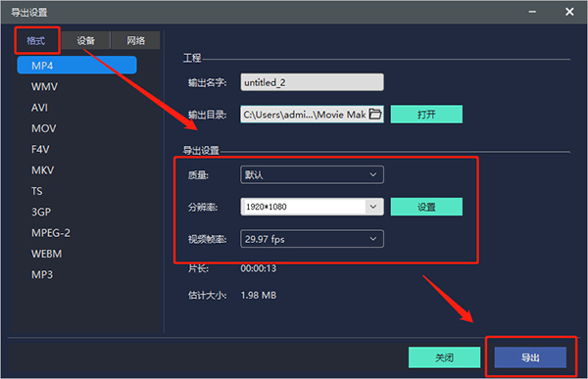Switch to the 设备 tab
This screenshot has width=588, height=379.
[86, 40]
